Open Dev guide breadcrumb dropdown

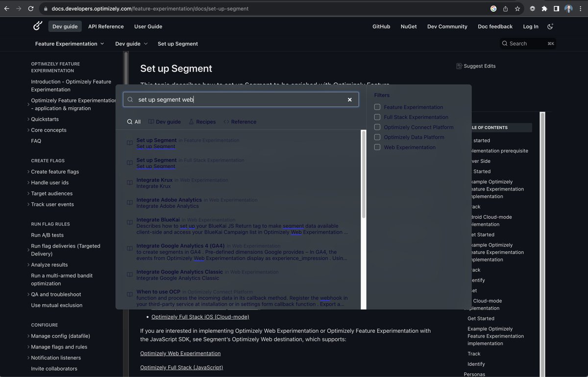pos(131,44)
